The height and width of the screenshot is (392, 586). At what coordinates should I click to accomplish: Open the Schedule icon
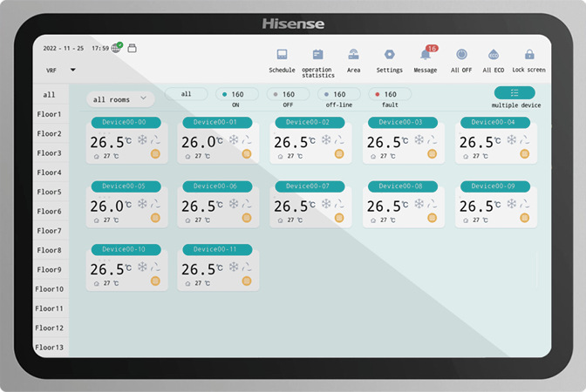click(282, 55)
